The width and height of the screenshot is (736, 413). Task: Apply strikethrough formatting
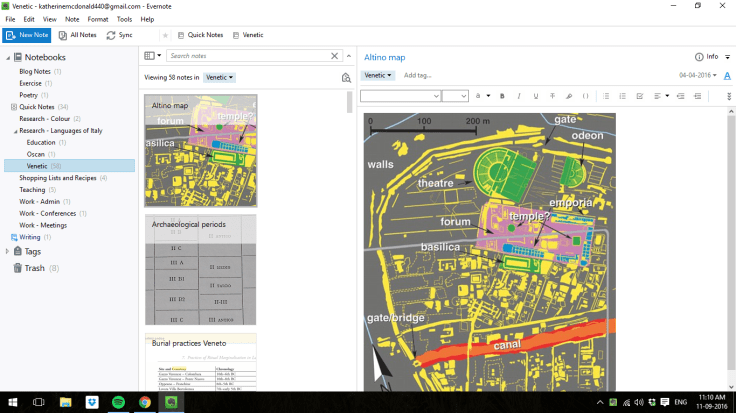click(x=553, y=96)
